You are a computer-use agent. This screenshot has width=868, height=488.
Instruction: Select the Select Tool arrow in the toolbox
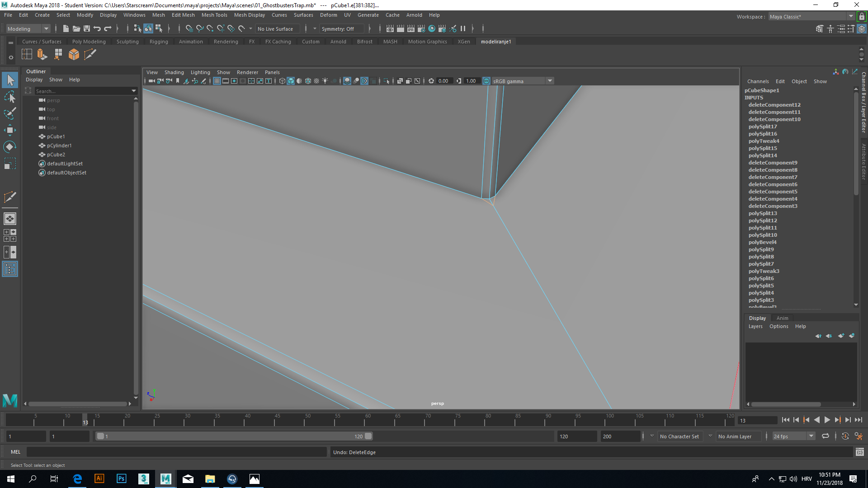coord(10,80)
